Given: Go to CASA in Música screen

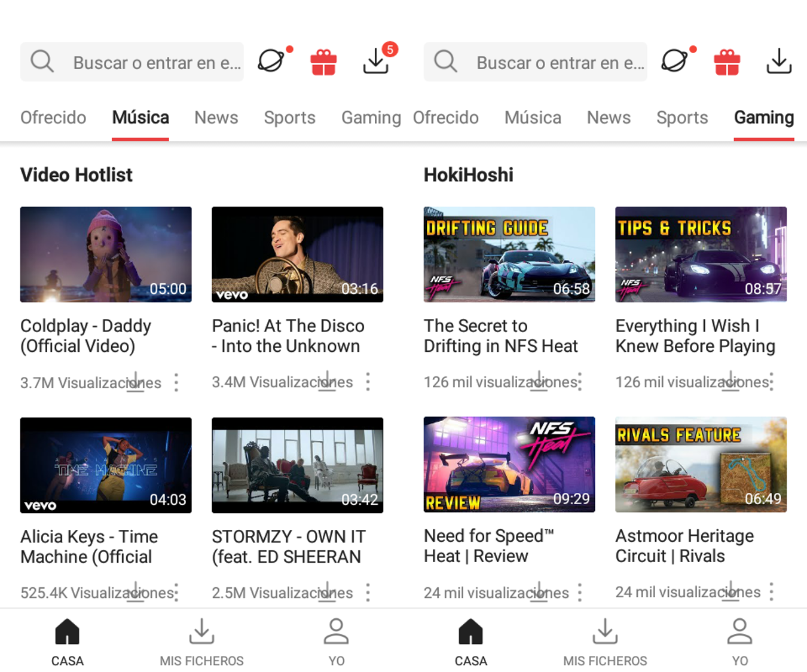Looking at the screenshot, I should tap(68, 642).
